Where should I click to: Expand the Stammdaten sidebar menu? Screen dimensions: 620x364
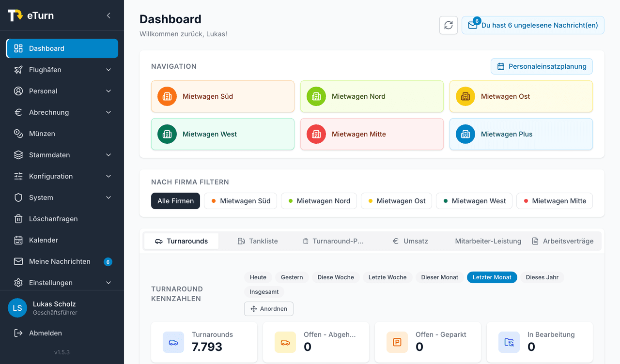pyautogui.click(x=62, y=155)
